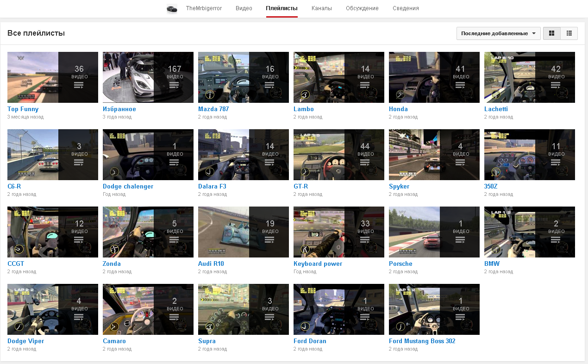Click the 350Z playlist thumbnail
This screenshot has height=364, width=588.
pyautogui.click(x=530, y=155)
